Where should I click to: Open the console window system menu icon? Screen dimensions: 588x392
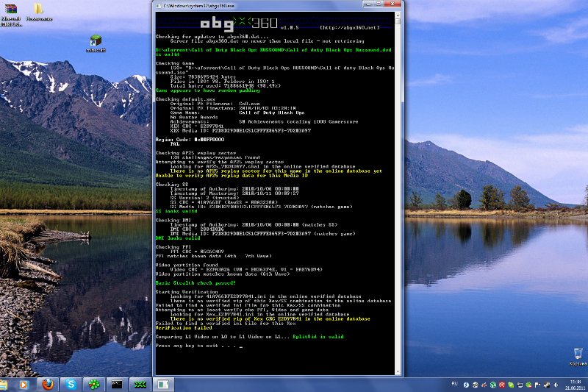pyautogui.click(x=158, y=5)
